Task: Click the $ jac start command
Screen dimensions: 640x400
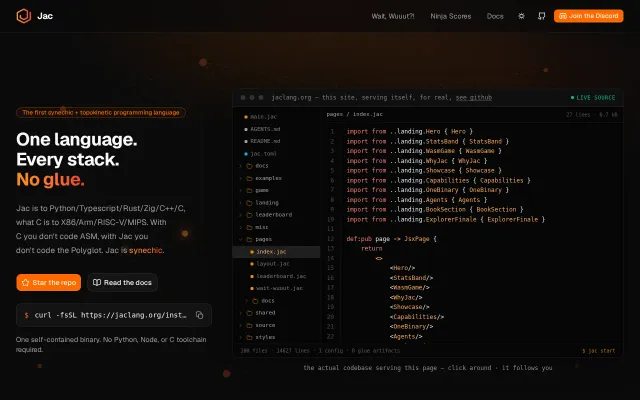Action: (x=598, y=351)
